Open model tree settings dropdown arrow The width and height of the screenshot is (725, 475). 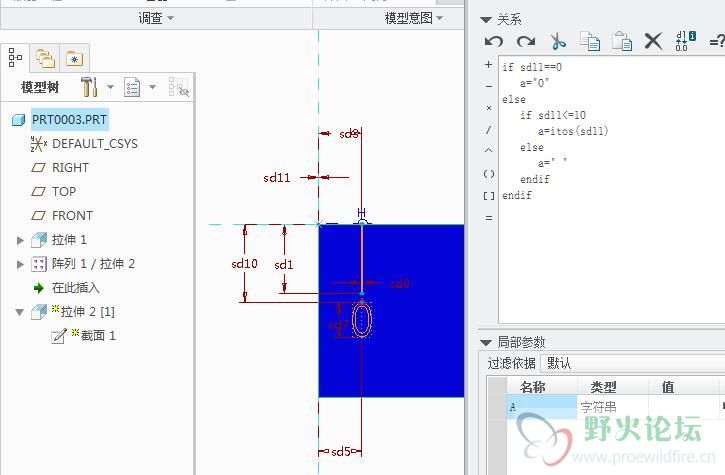(110, 86)
